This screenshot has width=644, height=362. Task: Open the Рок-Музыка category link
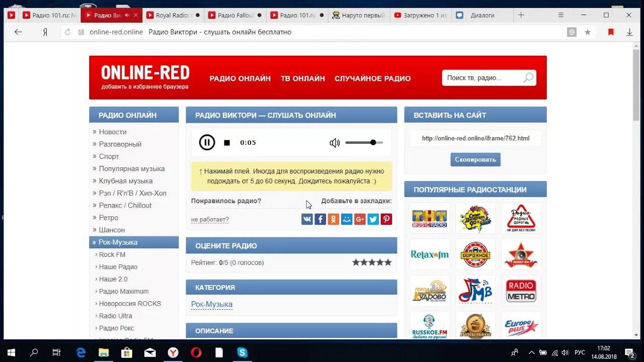pos(212,304)
